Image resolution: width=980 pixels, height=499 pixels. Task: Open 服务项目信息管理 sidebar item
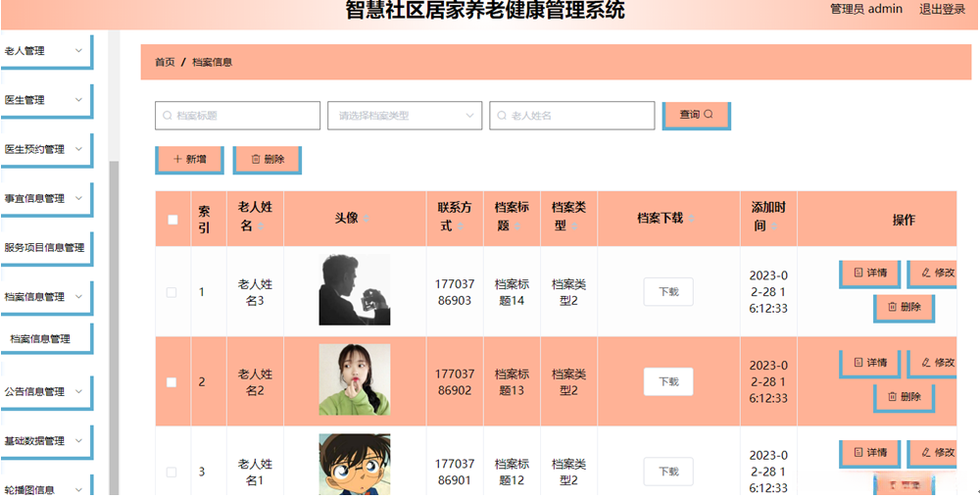pos(45,248)
